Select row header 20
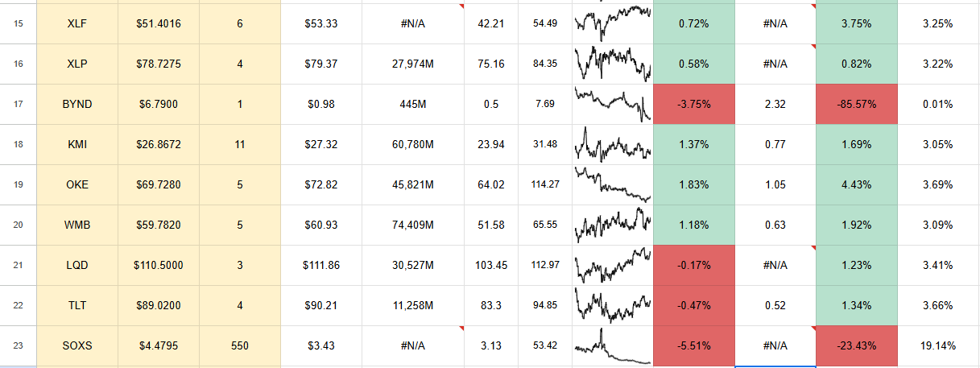Viewport: 980px width, 368px height. (x=19, y=225)
